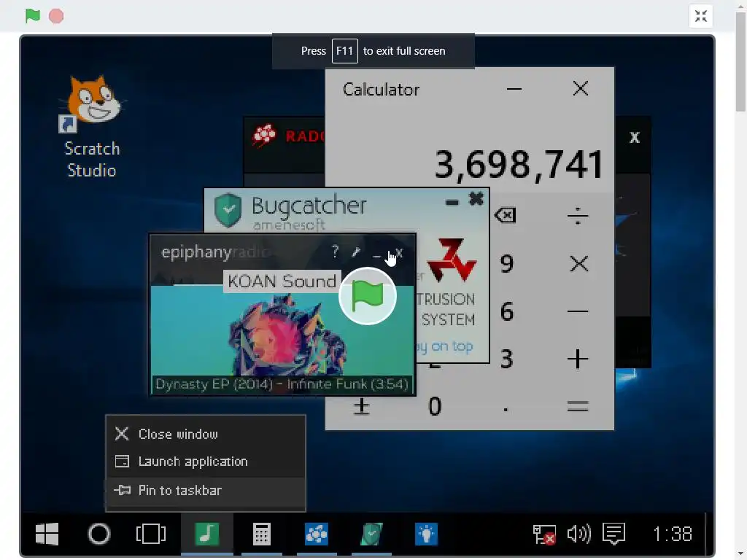Viewport: 747px width, 560px height.
Task: Click the green flag at top left
Action: 32,16
